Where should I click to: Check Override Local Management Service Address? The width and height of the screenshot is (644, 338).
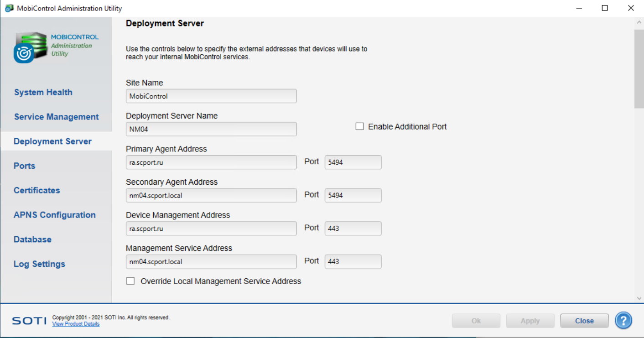(131, 281)
